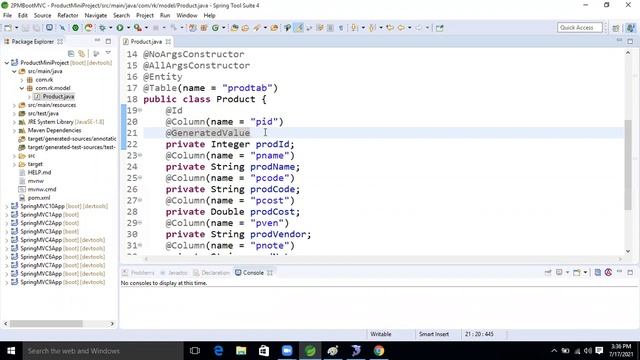This screenshot has height=360, width=640.
Task: Collapse the com.rk.model package
Action: [x=22, y=88]
